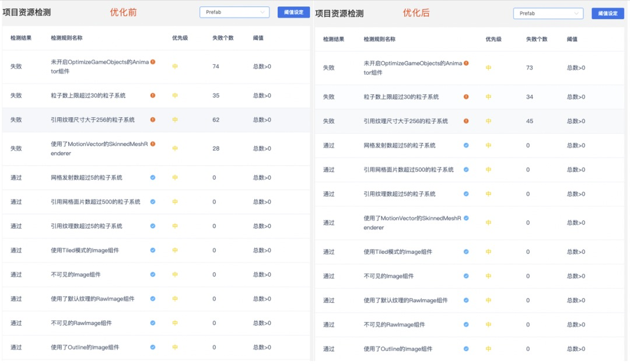This screenshot has width=630, height=364.
Task: Click rule name 使用了MotionVector的SkinnedMeshRenderer in 优化前 panel
Action: pyautogui.click(x=99, y=148)
